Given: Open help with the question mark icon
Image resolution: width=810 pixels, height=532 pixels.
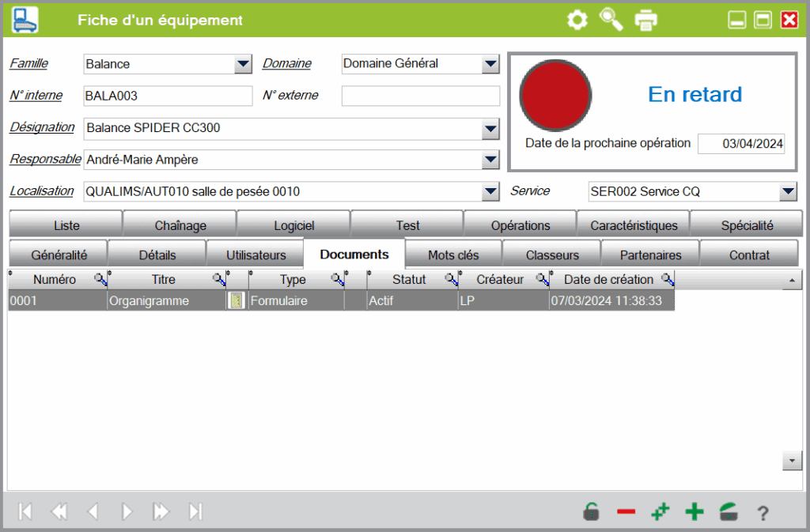Looking at the screenshot, I should (x=763, y=513).
